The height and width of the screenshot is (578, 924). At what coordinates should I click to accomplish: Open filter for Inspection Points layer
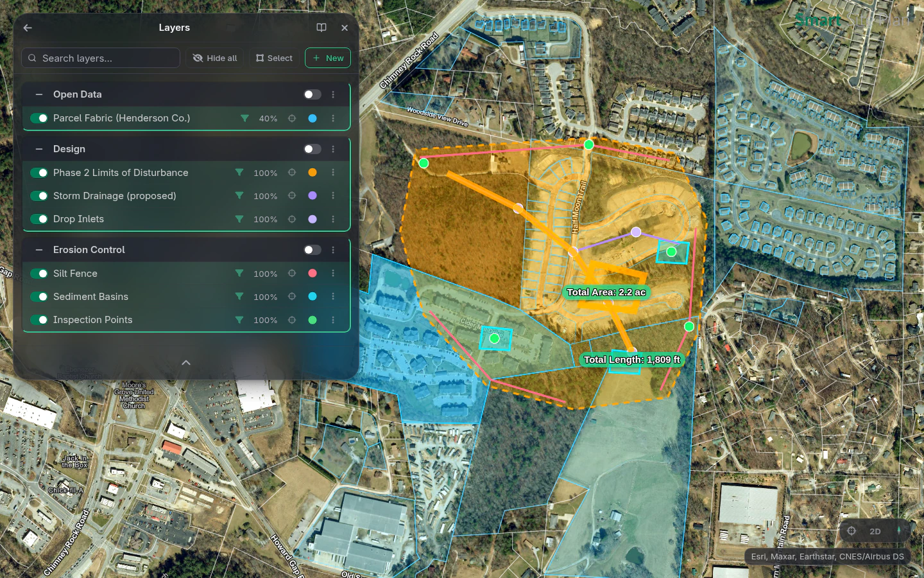coord(239,320)
